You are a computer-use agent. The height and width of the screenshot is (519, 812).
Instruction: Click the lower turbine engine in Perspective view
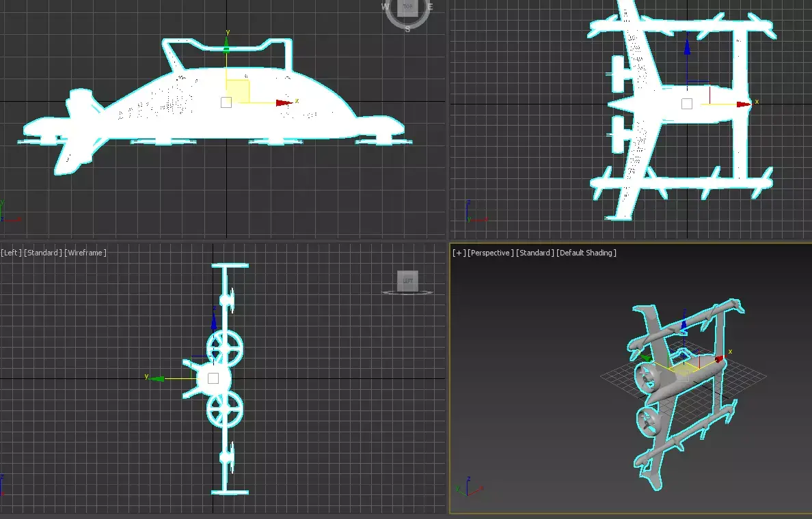pyautogui.click(x=648, y=422)
